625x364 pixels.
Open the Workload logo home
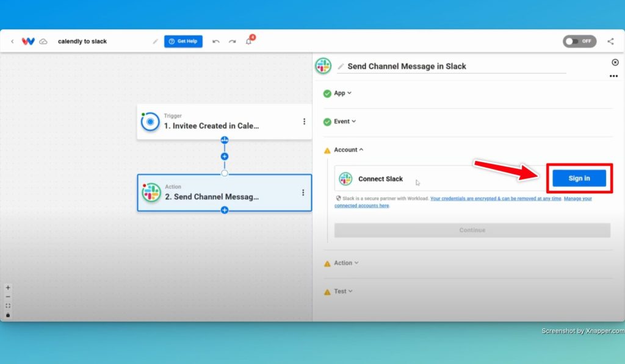(x=28, y=41)
